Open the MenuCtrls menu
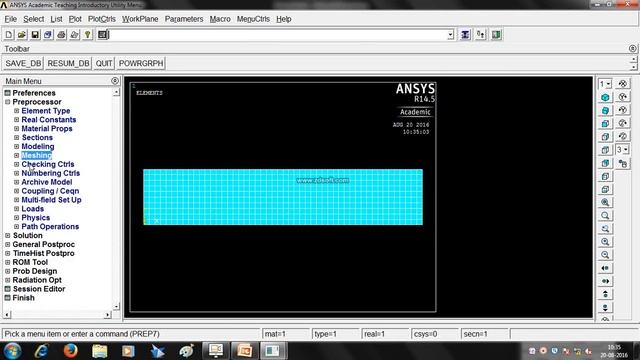 [253, 19]
